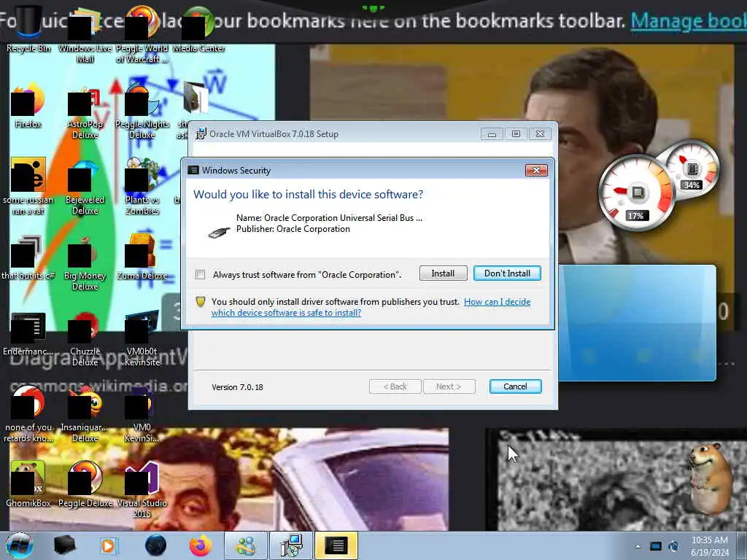Click the USB device icon in dialog

(219, 232)
